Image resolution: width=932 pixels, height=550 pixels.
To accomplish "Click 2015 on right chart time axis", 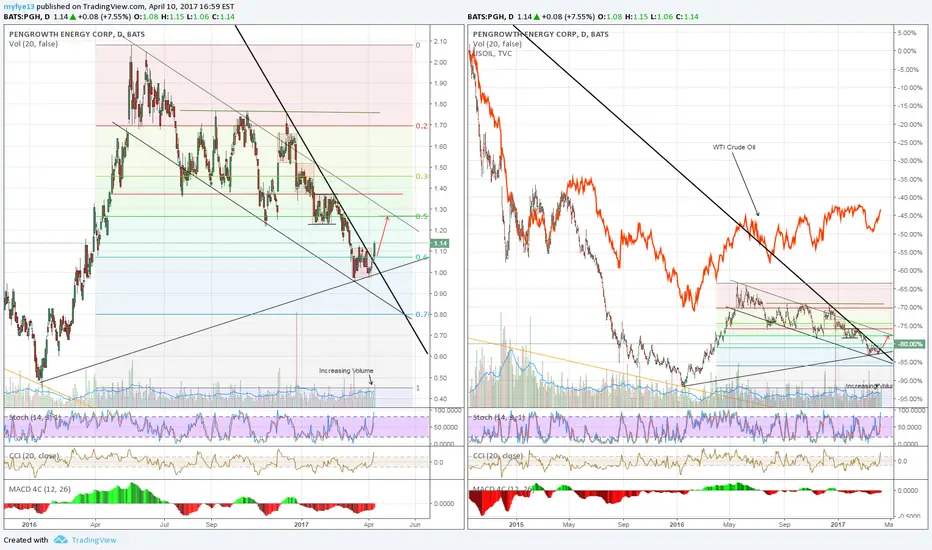I will pyautogui.click(x=516, y=524).
